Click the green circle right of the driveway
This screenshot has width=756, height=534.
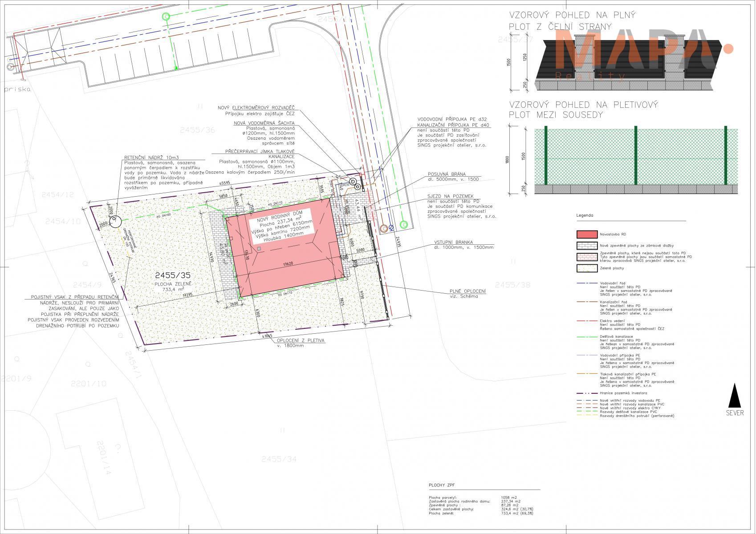pyautogui.click(x=403, y=224)
